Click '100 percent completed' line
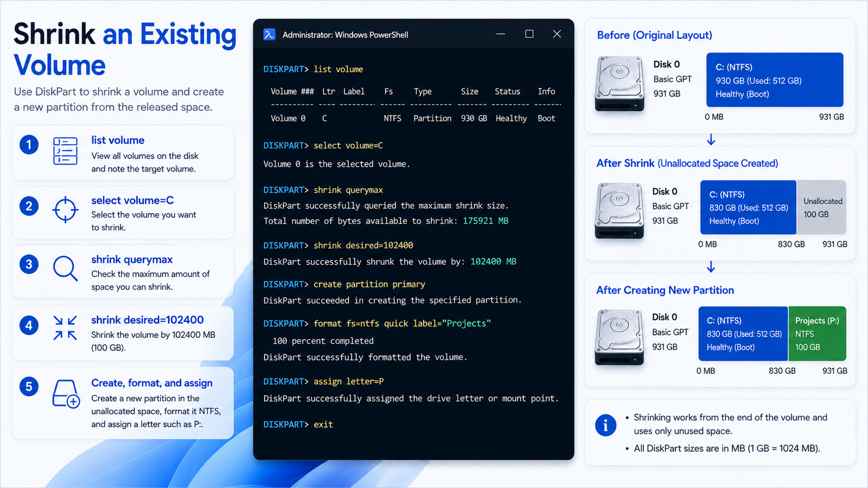Image resolution: width=868 pixels, height=488 pixels. (x=323, y=341)
